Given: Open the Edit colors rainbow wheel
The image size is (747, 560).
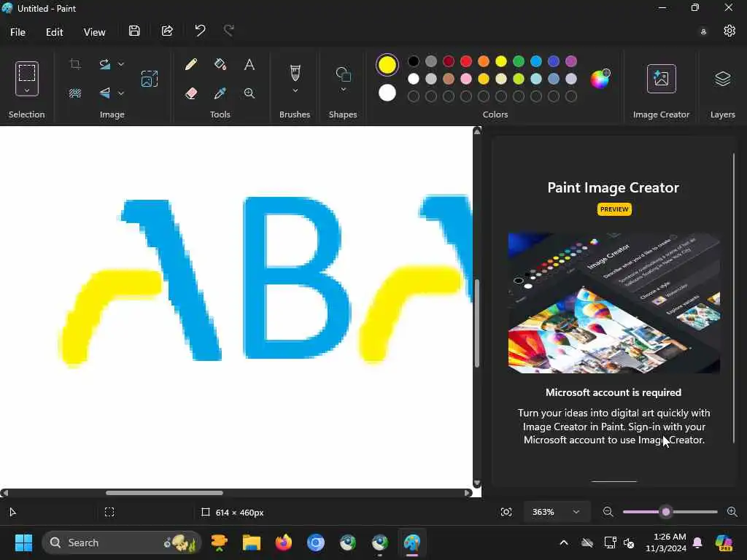Looking at the screenshot, I should pos(600,79).
